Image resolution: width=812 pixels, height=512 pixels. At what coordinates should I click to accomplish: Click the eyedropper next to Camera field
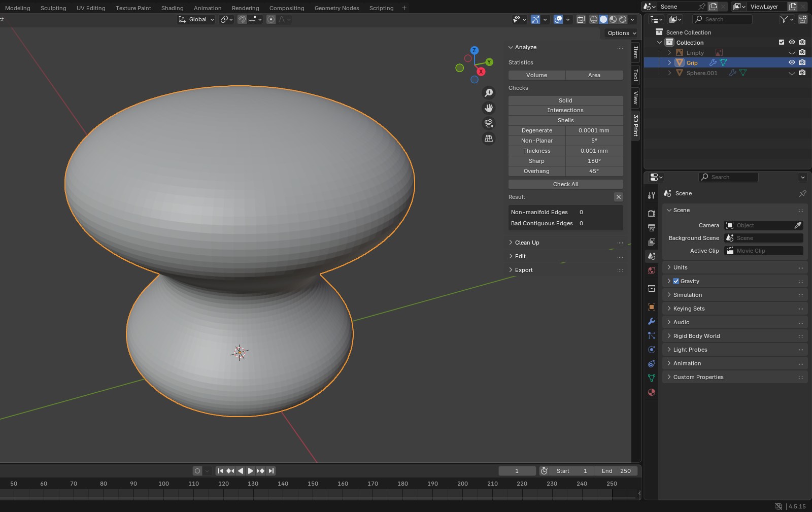tap(798, 225)
